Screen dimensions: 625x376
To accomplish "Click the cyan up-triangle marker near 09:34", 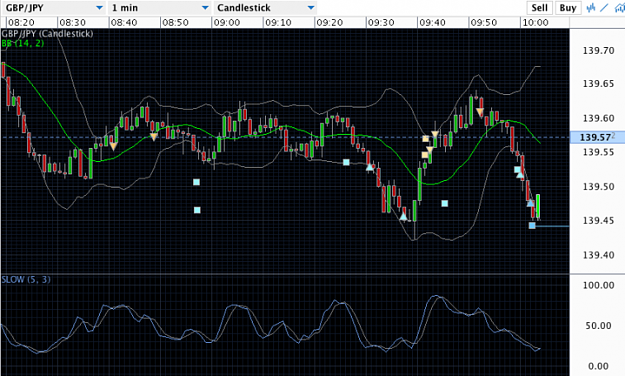I will coord(403,217).
